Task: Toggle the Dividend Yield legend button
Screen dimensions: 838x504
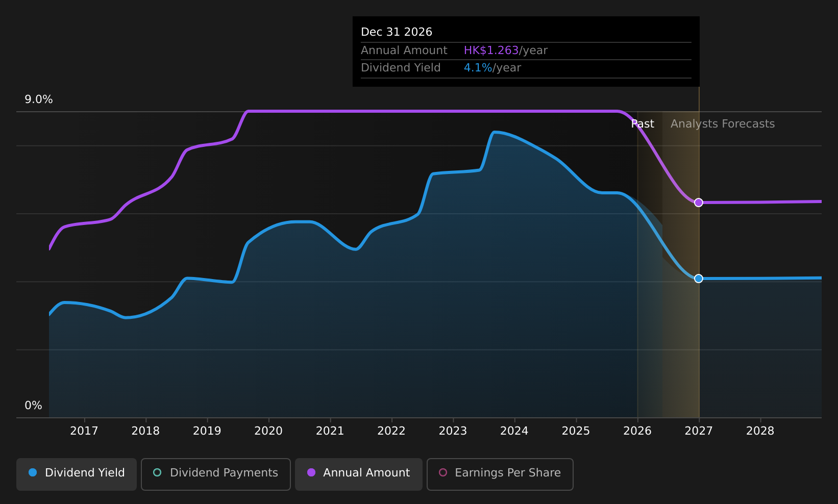Action: coord(77,474)
